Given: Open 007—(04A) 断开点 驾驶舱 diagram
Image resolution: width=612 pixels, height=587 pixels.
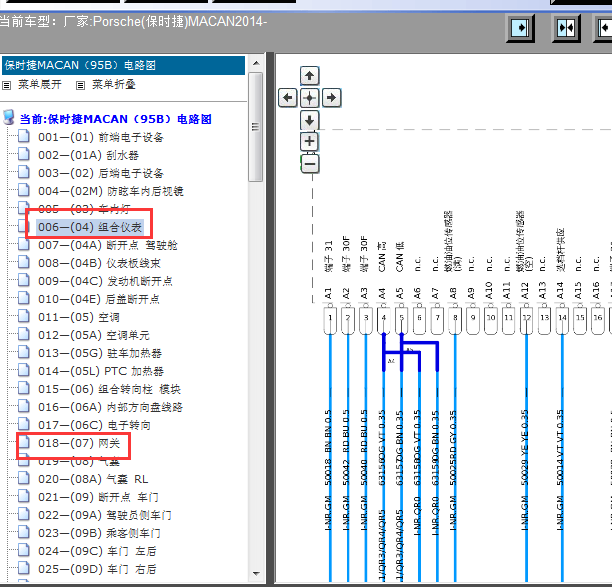Looking at the screenshot, I should 108,245.
